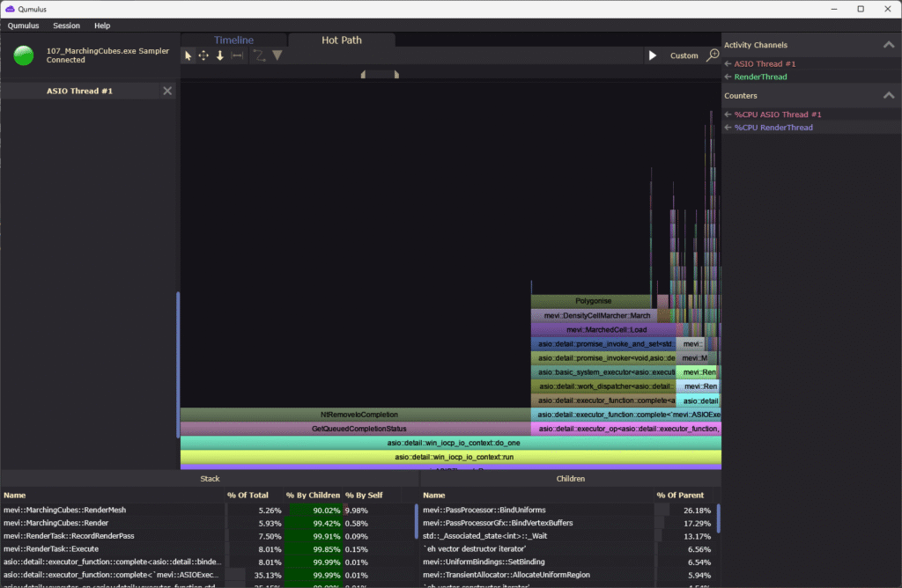This screenshot has width=902, height=588.
Task: Select the horizontal range measure tool
Action: (x=236, y=55)
